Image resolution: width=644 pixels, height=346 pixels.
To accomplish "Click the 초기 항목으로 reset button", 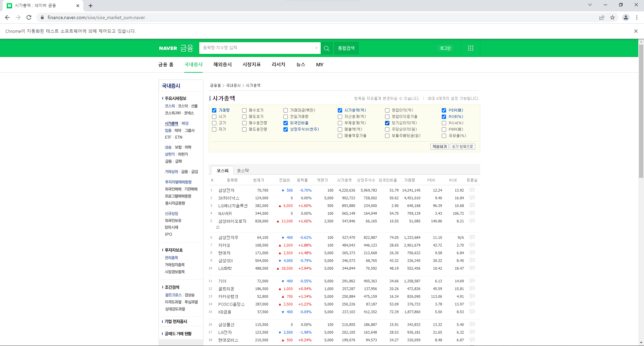I will coord(463,147).
